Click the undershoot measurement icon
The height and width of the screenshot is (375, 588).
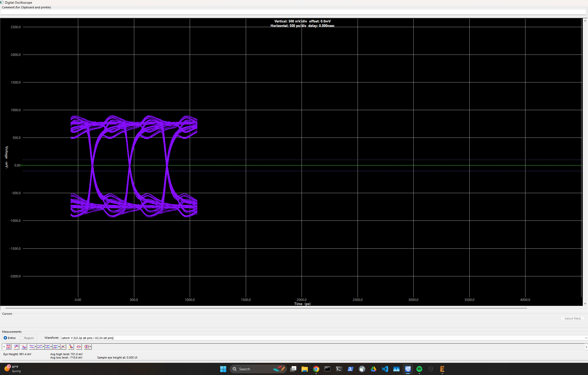coord(24,347)
